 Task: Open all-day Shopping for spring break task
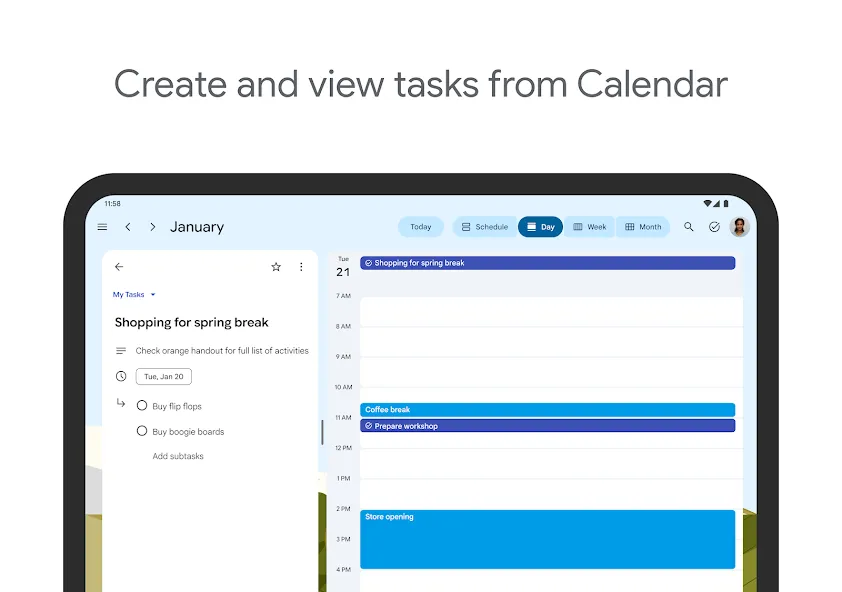[547, 263]
